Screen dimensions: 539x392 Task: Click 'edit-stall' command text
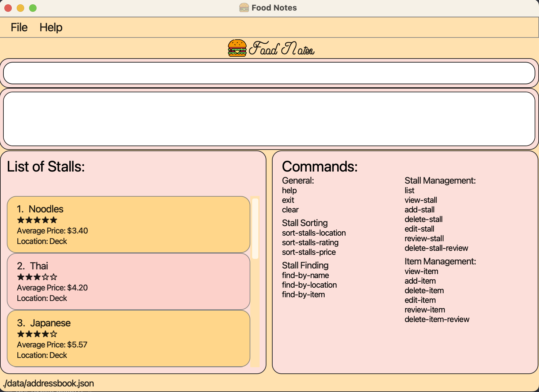pos(419,229)
